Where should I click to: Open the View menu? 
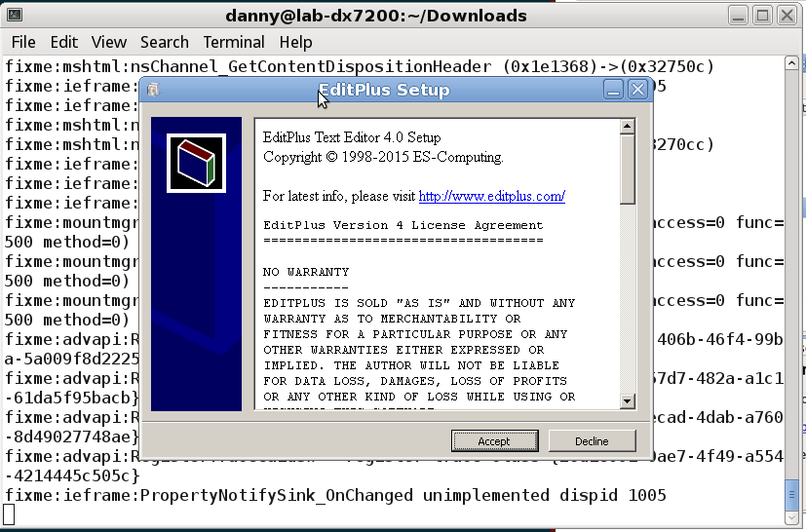tap(109, 42)
